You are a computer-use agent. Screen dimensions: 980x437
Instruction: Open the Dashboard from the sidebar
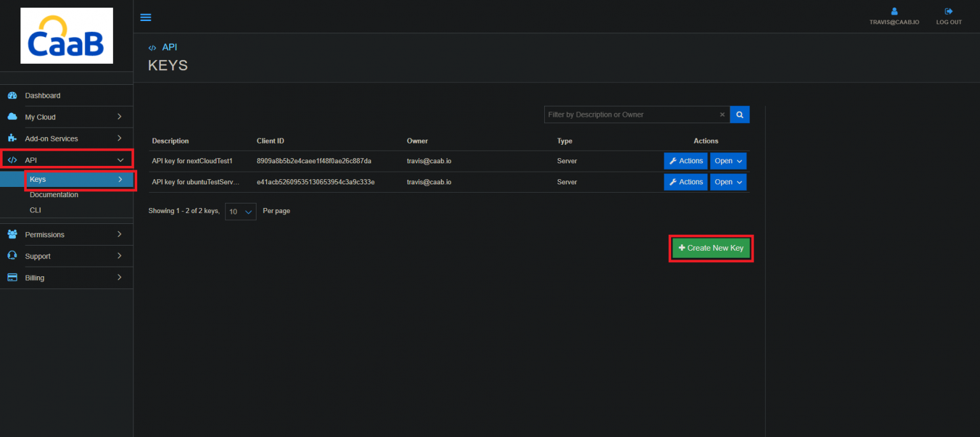tap(13, 95)
